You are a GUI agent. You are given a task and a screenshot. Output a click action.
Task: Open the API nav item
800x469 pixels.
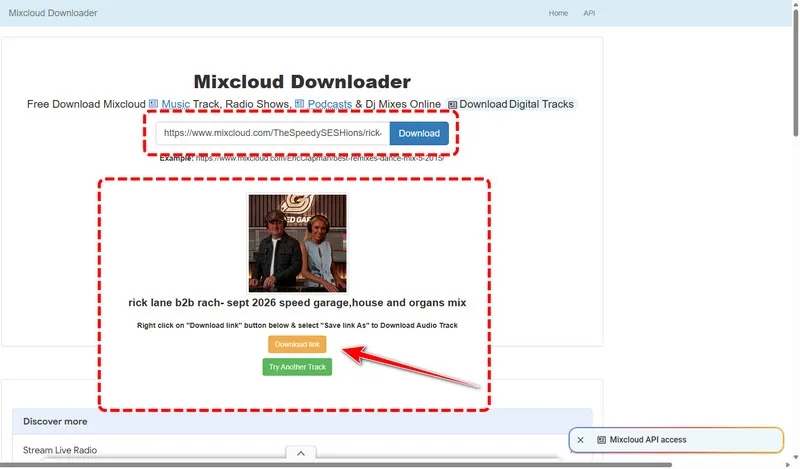589,13
